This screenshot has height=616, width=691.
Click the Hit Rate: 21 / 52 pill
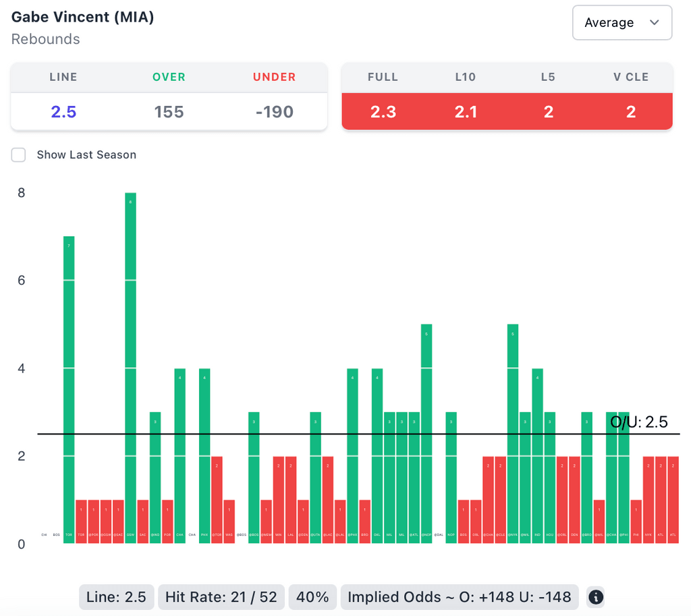221,597
